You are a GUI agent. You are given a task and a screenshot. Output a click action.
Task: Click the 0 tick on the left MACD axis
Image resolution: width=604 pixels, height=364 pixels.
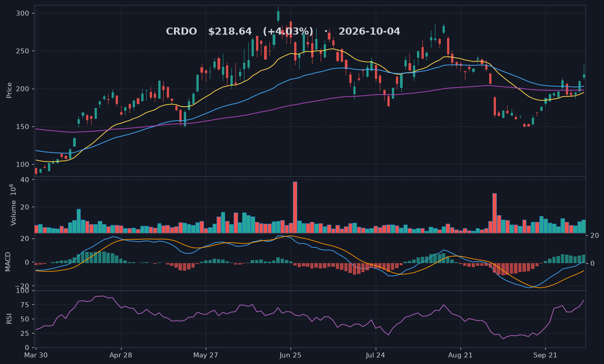[27, 262]
